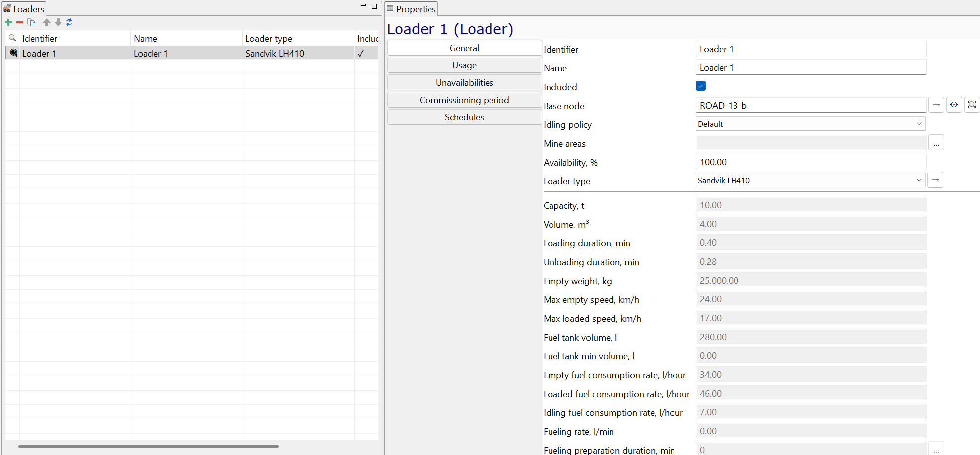
Task: Click the Base node field ROAD-13-b
Action: click(x=811, y=105)
